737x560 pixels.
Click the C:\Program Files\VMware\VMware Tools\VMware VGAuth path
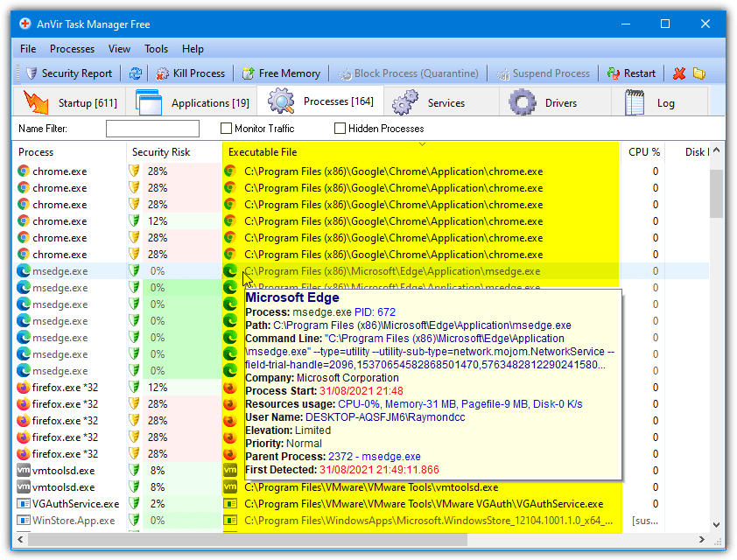tap(424, 504)
